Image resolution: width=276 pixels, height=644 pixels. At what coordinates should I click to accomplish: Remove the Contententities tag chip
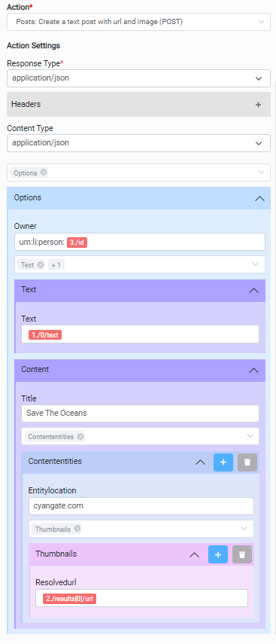click(80, 437)
